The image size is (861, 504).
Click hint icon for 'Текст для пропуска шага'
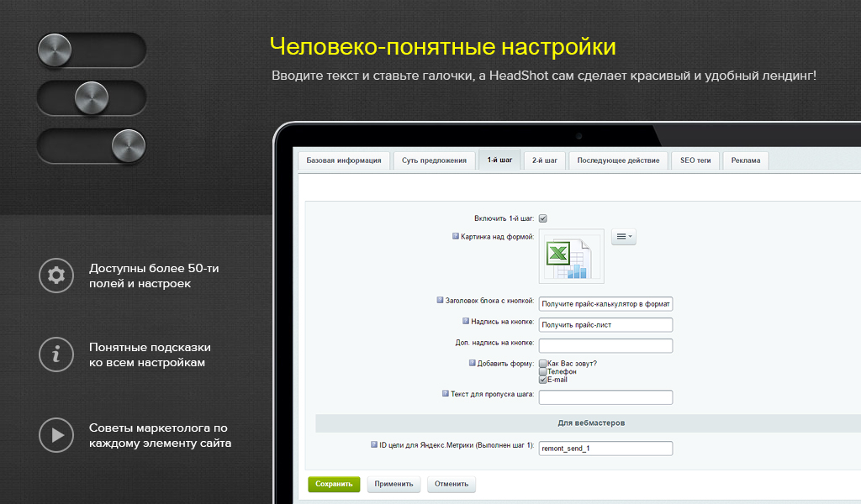click(x=445, y=393)
